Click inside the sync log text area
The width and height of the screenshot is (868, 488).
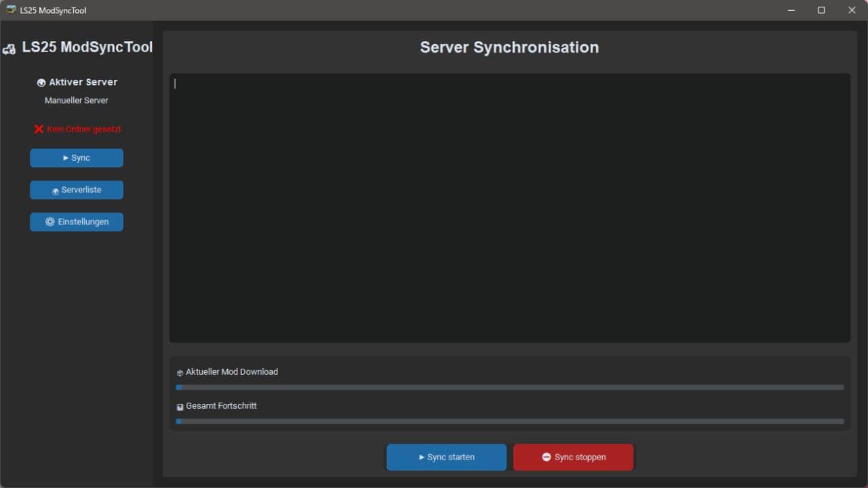[x=510, y=207]
